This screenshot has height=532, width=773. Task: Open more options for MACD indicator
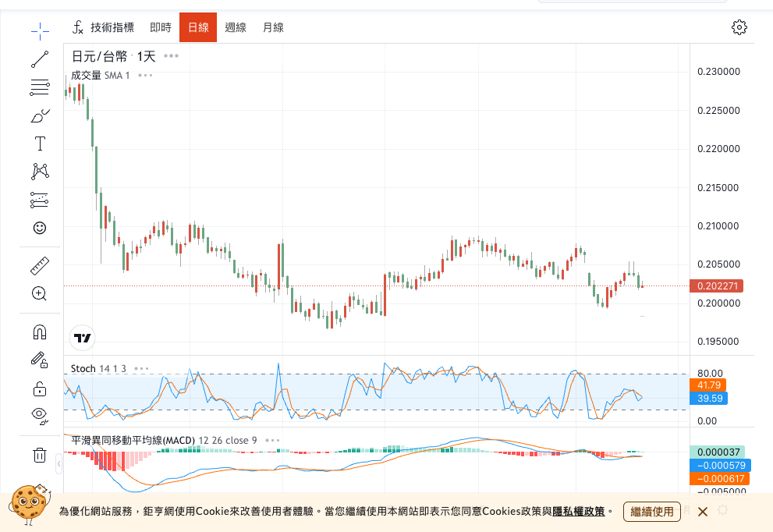(x=272, y=440)
